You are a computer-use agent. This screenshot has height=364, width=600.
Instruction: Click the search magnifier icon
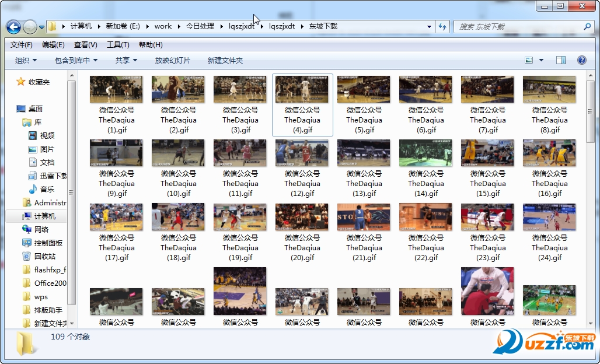pyautogui.click(x=587, y=26)
